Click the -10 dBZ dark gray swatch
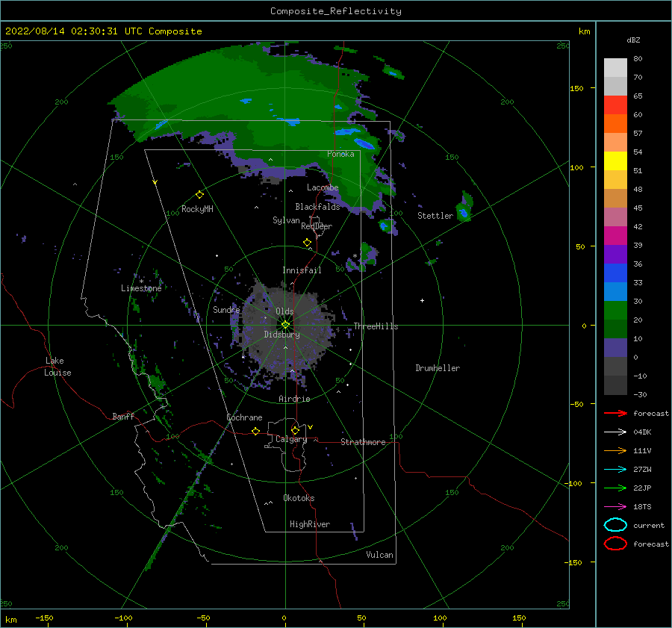Viewport: 672px width, 628px height. tap(615, 385)
